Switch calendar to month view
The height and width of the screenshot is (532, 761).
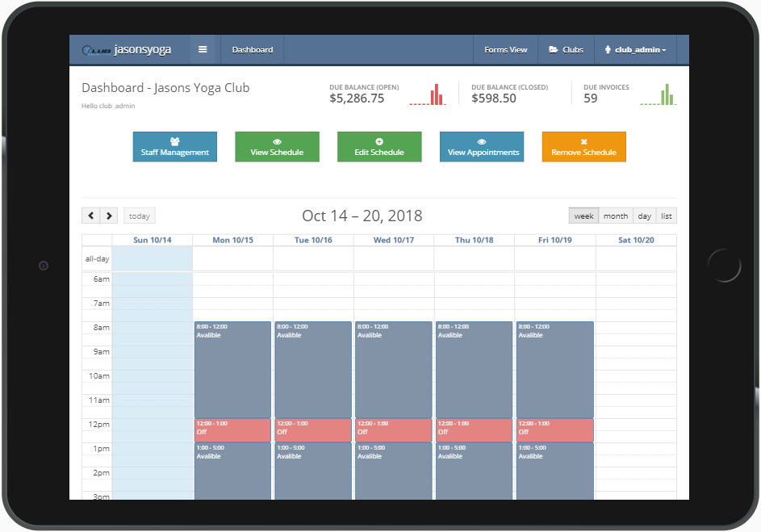coord(615,216)
